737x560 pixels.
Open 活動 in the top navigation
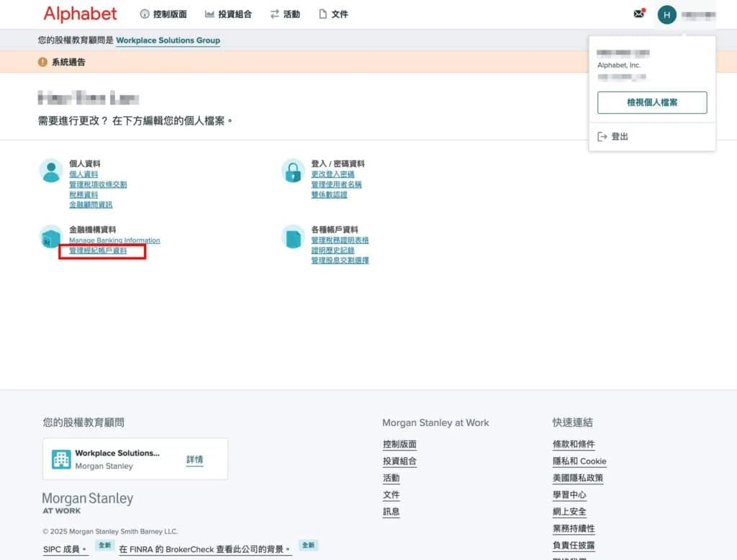point(285,14)
